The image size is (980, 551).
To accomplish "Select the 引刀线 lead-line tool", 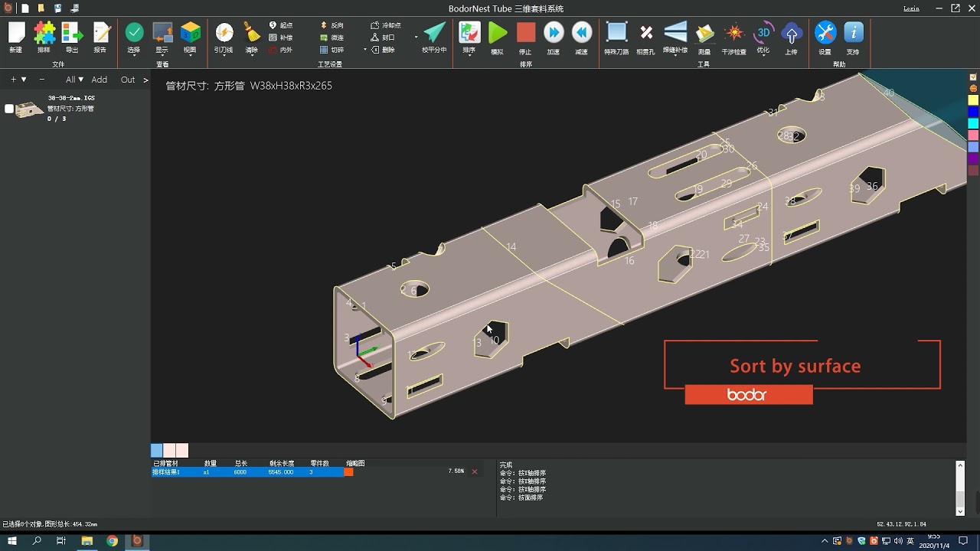I will [x=224, y=32].
